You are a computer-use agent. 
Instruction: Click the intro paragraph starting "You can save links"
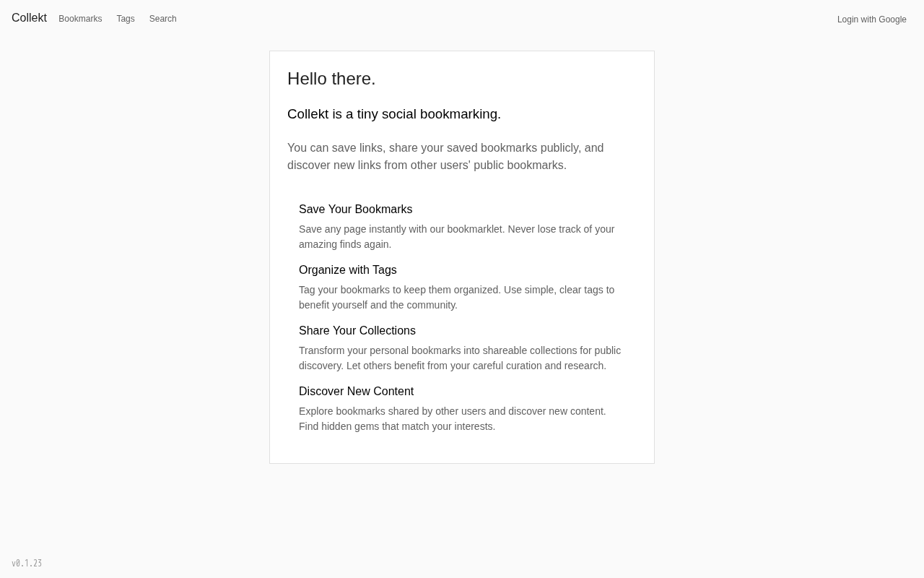[x=445, y=157]
